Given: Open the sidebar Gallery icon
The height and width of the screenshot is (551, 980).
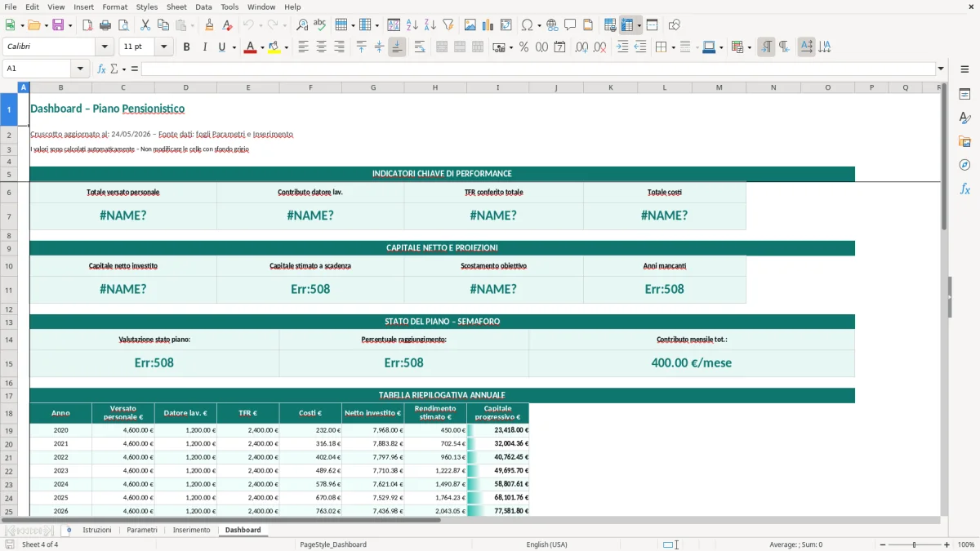Looking at the screenshot, I should tap(964, 142).
